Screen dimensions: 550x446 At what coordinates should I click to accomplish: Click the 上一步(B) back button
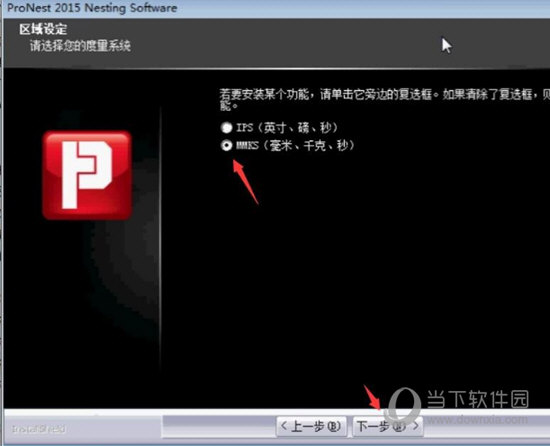[x=311, y=426]
